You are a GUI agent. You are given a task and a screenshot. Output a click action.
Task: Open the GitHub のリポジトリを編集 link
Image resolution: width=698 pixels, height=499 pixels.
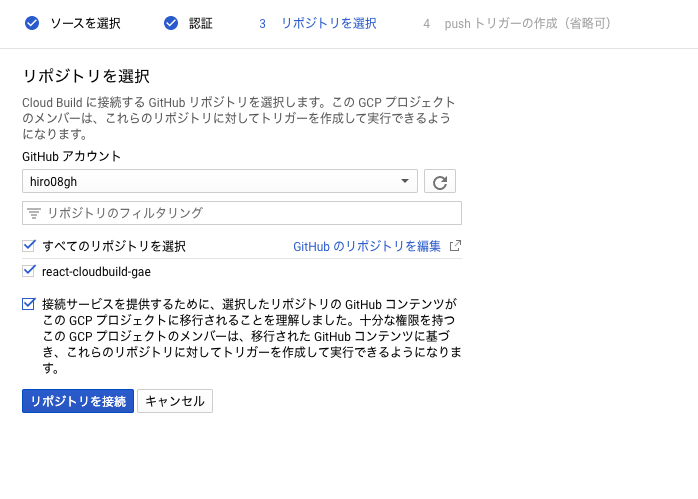(367, 246)
